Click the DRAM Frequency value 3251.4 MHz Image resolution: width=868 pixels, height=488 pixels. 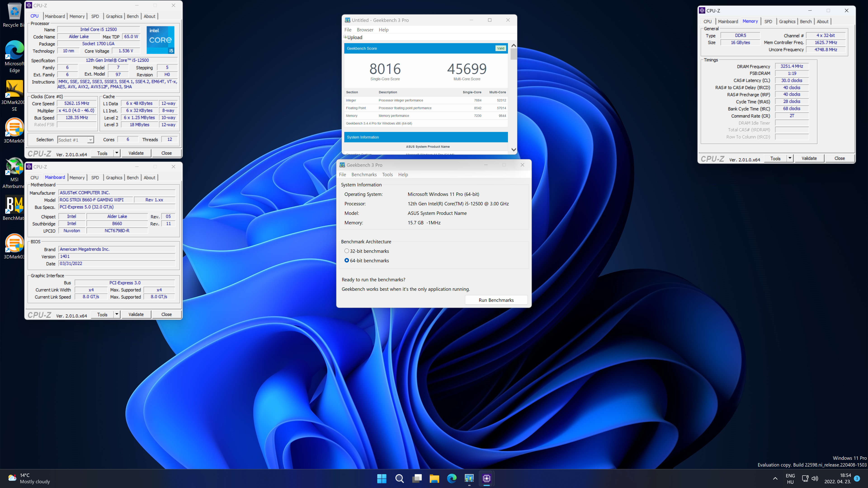point(792,66)
